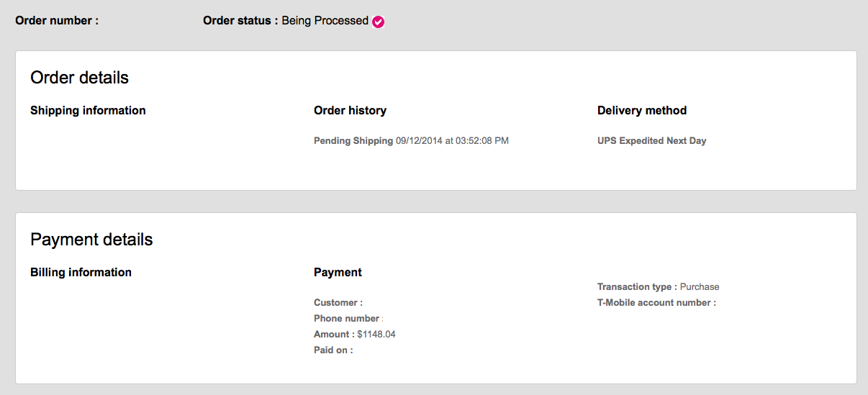Select UPS Expedited Next Day text
Image resolution: width=868 pixels, height=395 pixels.
pyautogui.click(x=651, y=141)
